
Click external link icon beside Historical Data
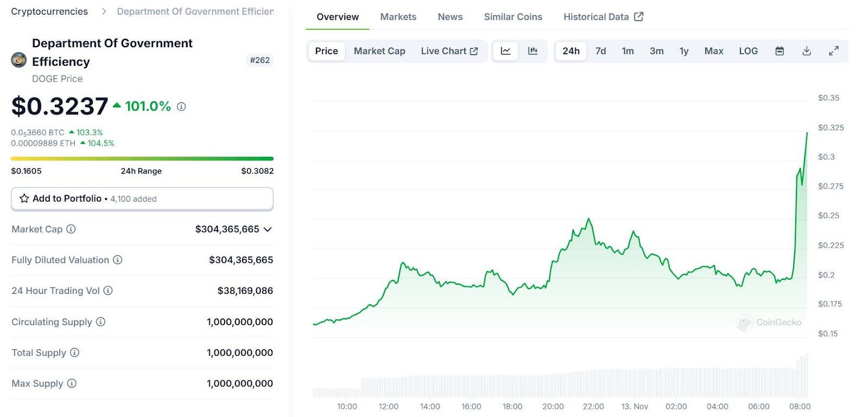(x=639, y=16)
